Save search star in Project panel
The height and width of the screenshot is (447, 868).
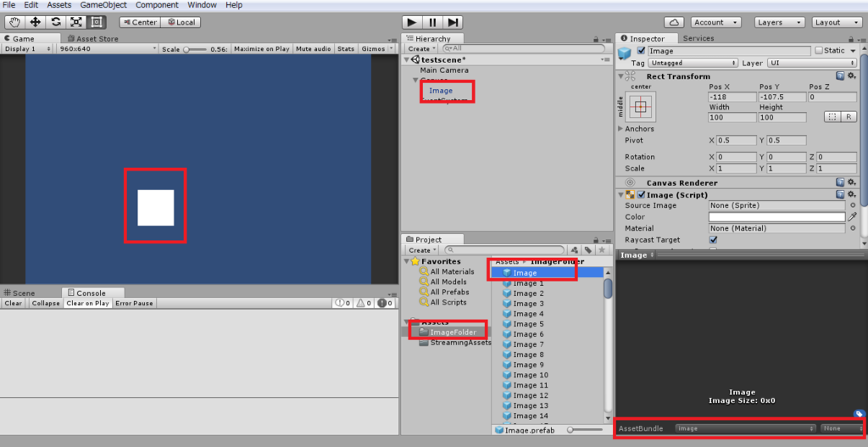[x=602, y=250]
